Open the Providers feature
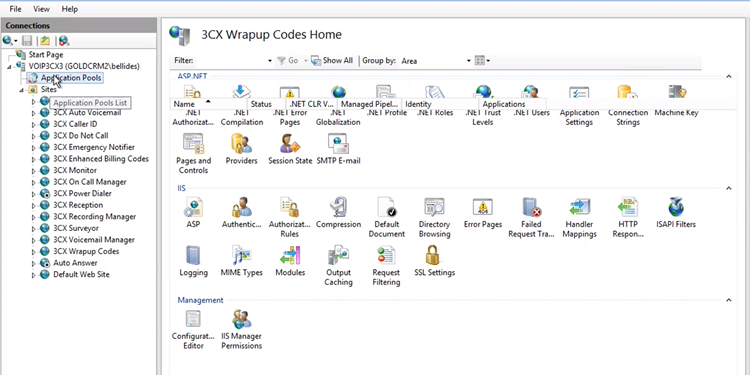 tap(242, 149)
